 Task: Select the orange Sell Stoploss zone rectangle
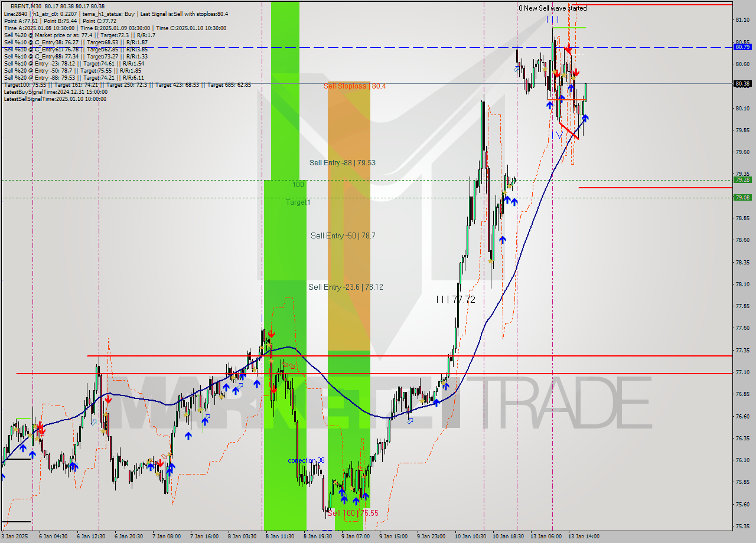[349, 216]
